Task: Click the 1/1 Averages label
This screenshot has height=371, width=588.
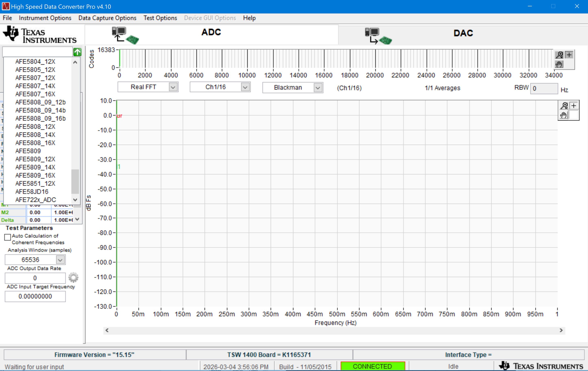Action: tap(442, 88)
